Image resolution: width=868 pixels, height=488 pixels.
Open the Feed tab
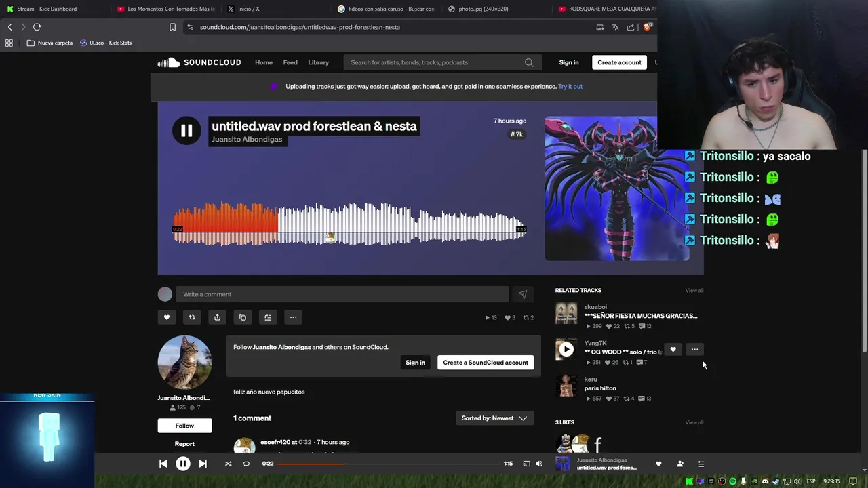(x=290, y=62)
